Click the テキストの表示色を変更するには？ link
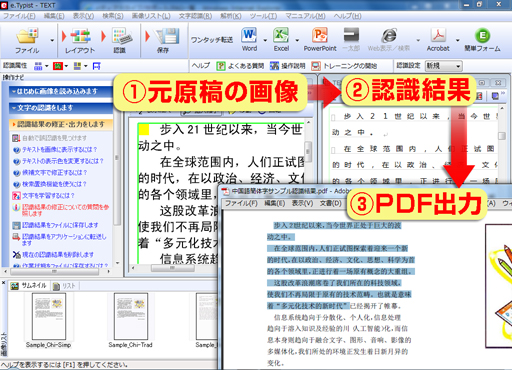 [63, 161]
